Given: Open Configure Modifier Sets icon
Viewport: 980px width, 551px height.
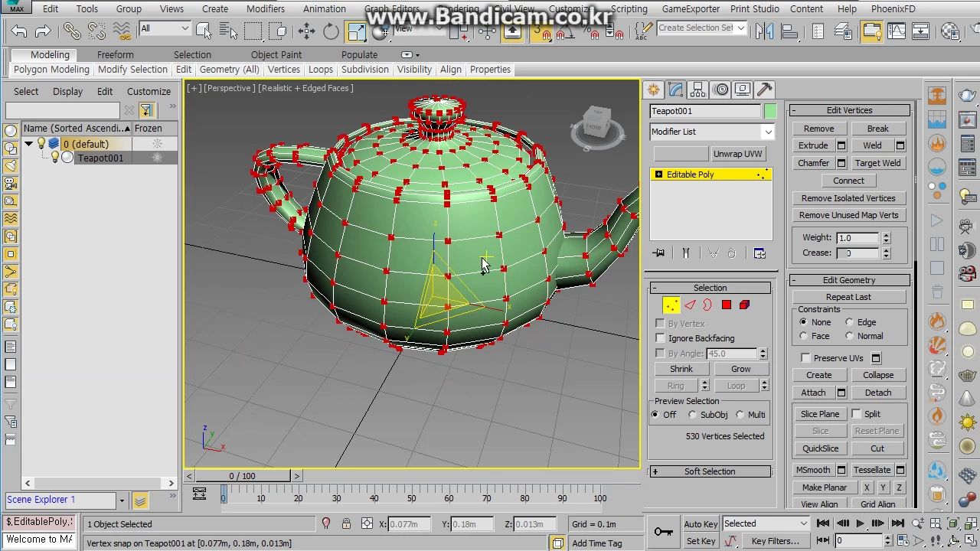Looking at the screenshot, I should tap(759, 253).
